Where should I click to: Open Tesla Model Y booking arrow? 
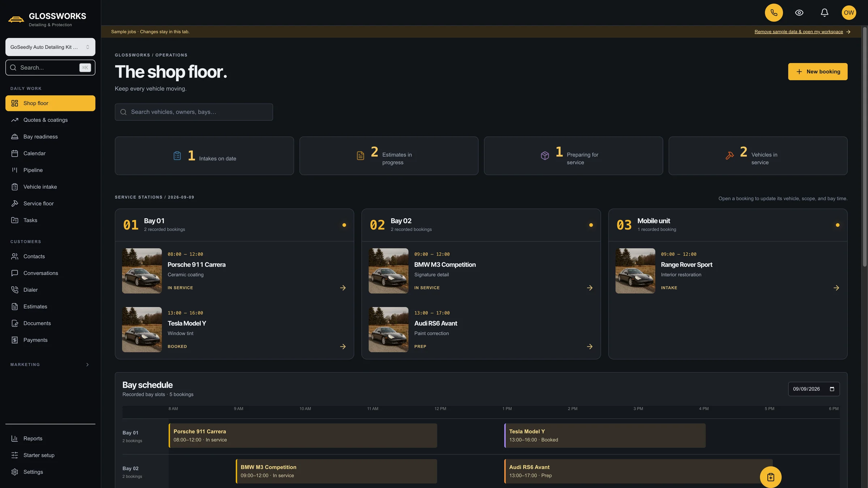click(342, 346)
